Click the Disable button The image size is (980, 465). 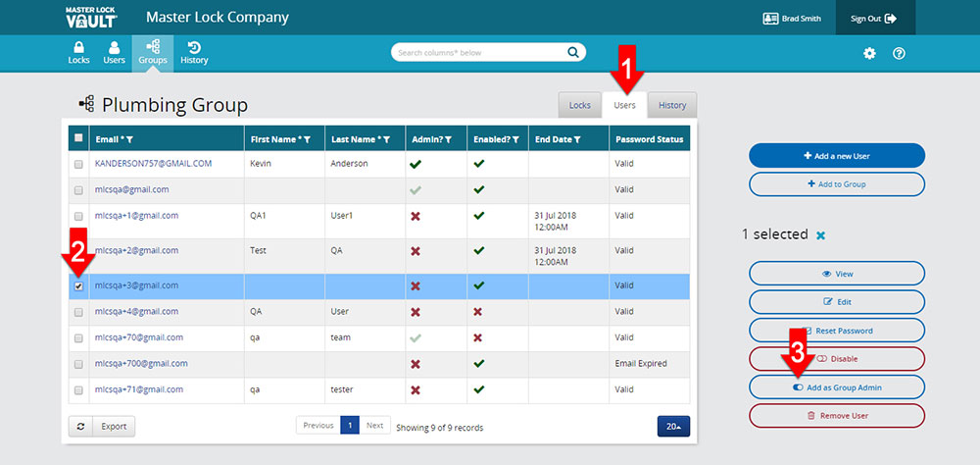pos(837,359)
